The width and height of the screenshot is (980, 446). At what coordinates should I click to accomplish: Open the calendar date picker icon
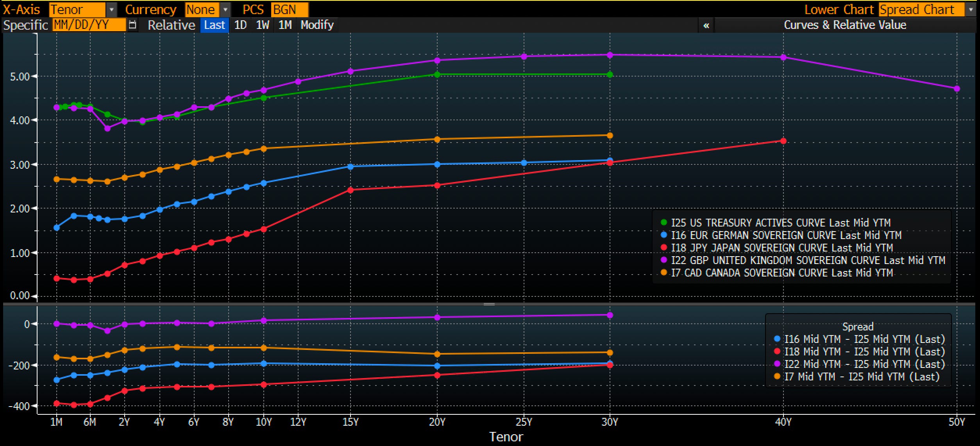tap(132, 25)
